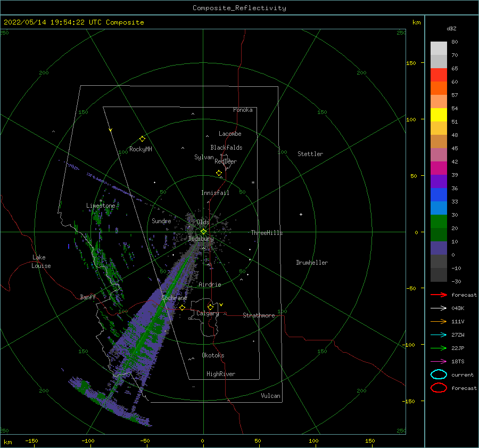Image resolution: width=479 pixels, height=448 pixels.
Task: Click the white 04DK arrow icon
Action: tap(439, 308)
